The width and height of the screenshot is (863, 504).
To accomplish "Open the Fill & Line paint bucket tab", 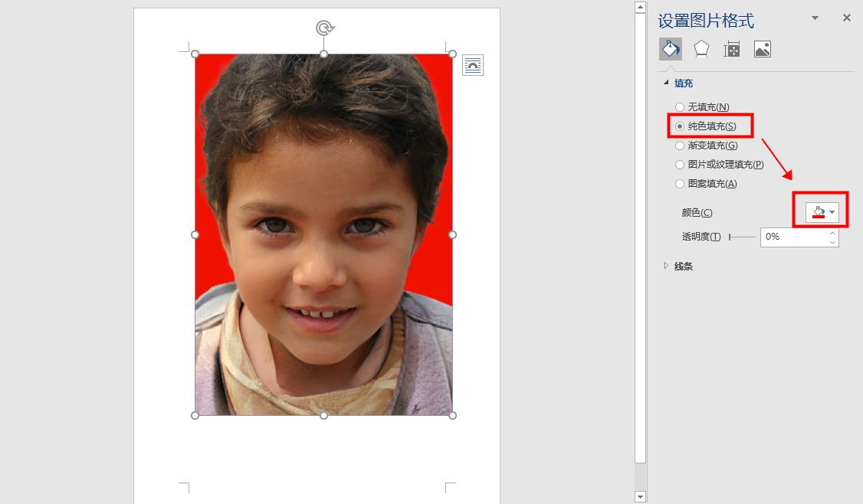I will tap(671, 50).
